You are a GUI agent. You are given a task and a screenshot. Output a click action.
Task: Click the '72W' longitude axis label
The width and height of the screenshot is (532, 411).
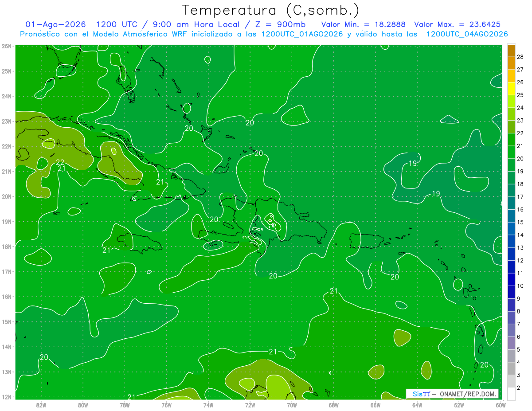click(x=250, y=404)
